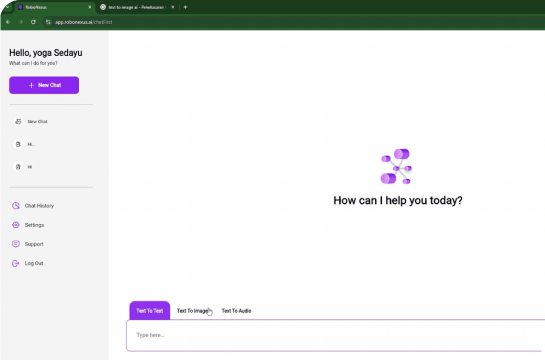Open the chat entry labeled "Hi"
Screen dimensions: 545x360
[x=30, y=167]
